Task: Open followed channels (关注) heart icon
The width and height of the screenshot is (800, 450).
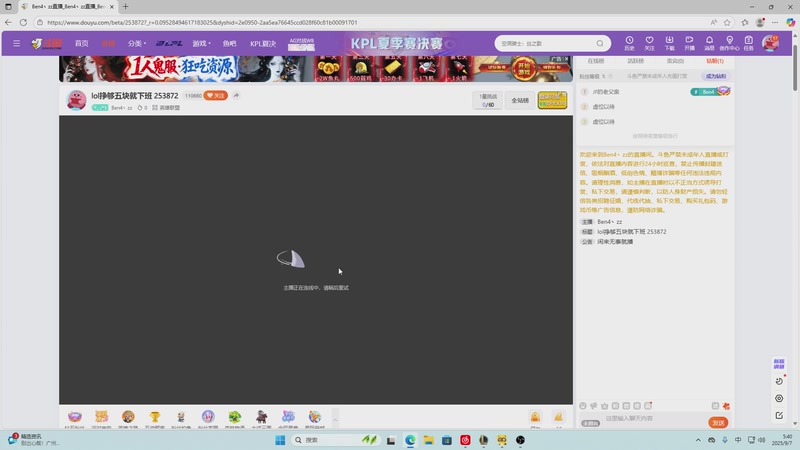Action: tap(649, 43)
